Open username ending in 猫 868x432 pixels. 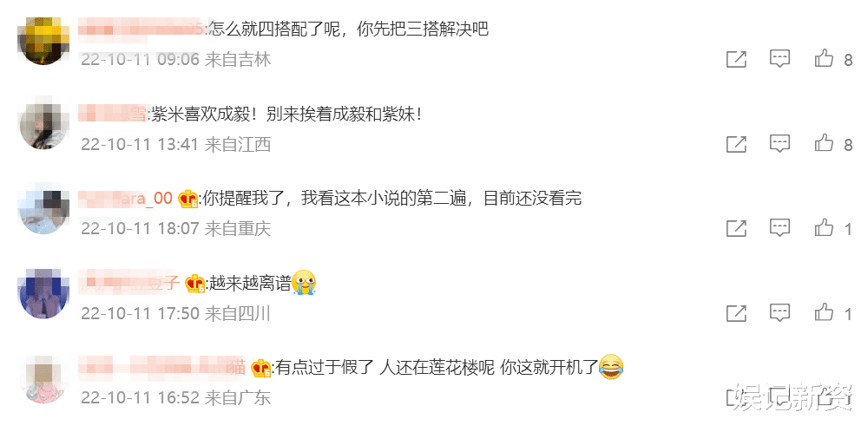click(161, 367)
